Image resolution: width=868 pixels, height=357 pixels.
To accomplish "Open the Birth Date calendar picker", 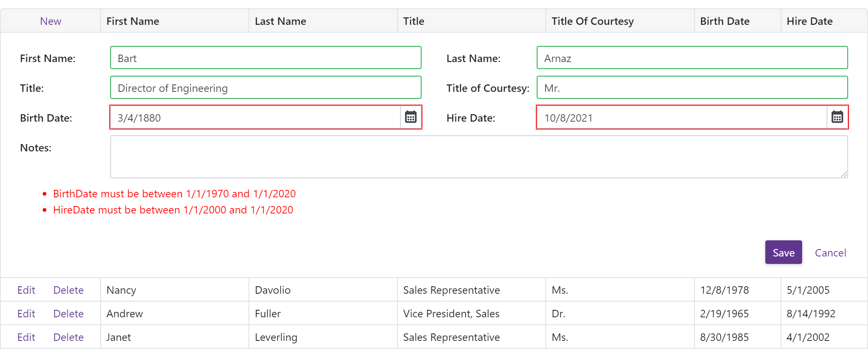I will pos(411,117).
